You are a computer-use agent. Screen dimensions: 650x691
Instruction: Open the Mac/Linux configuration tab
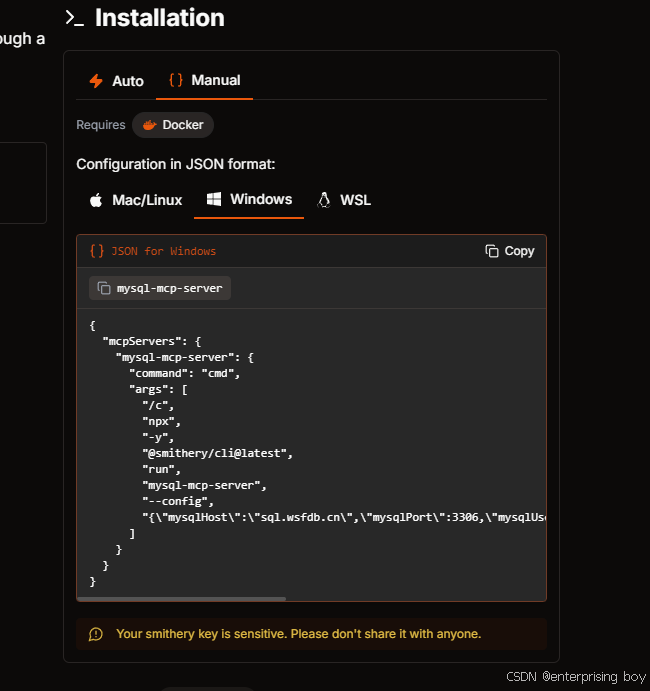[136, 201]
